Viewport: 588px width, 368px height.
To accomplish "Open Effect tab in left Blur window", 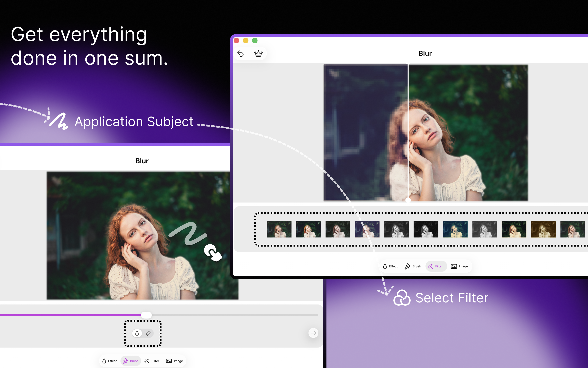I will point(109,361).
